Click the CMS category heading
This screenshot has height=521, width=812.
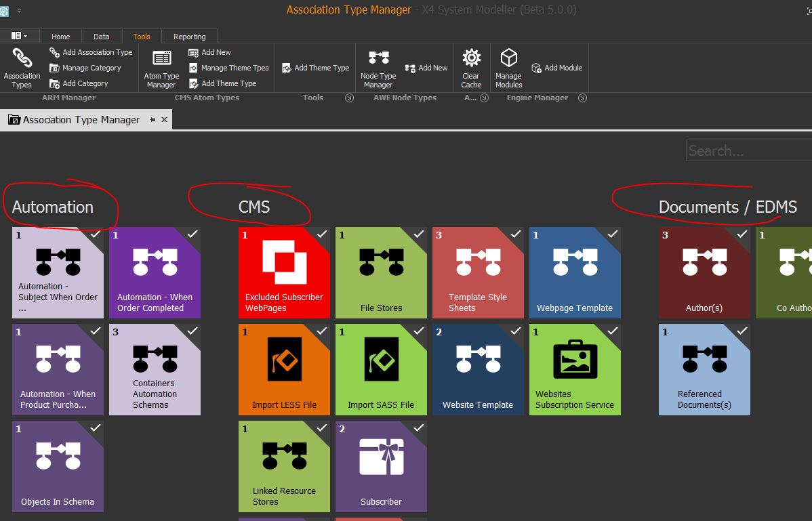pos(254,207)
